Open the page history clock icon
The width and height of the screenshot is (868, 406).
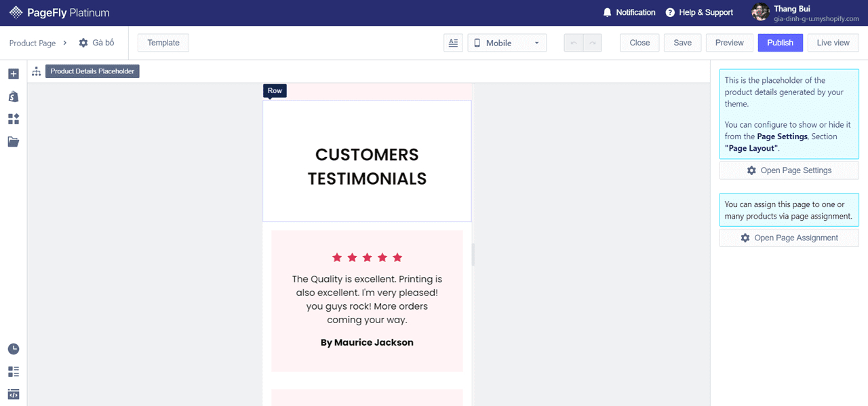point(13,348)
